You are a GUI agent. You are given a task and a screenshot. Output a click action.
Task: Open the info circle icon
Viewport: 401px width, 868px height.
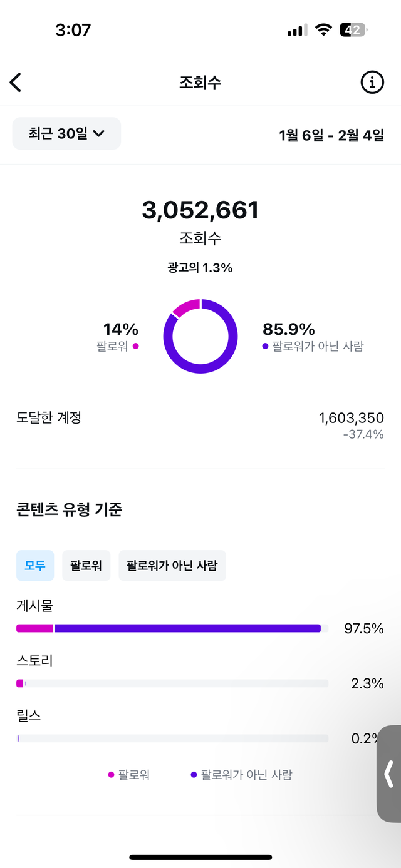(x=372, y=82)
